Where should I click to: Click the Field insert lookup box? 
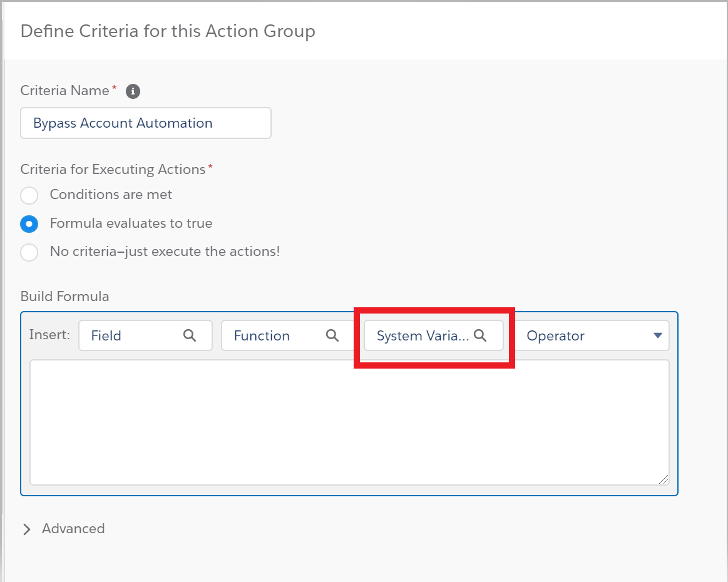(145, 335)
